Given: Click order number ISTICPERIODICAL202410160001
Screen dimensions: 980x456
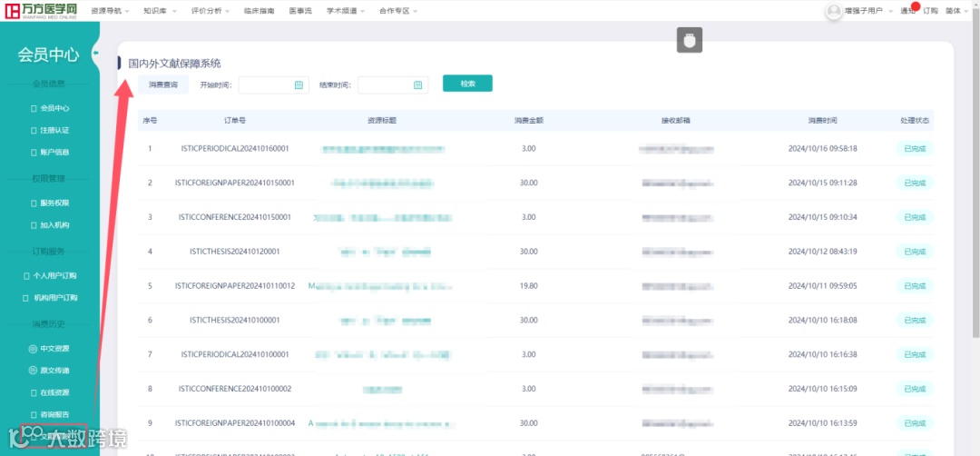Looking at the screenshot, I should pos(235,149).
